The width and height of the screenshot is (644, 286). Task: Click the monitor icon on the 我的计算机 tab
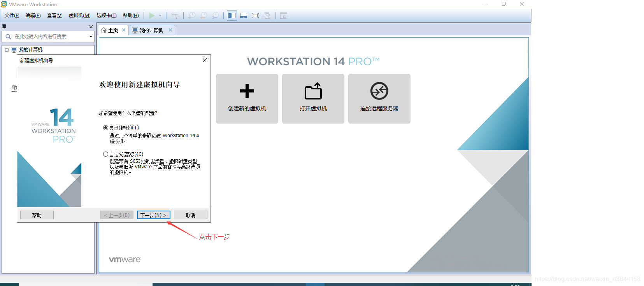[135, 30]
